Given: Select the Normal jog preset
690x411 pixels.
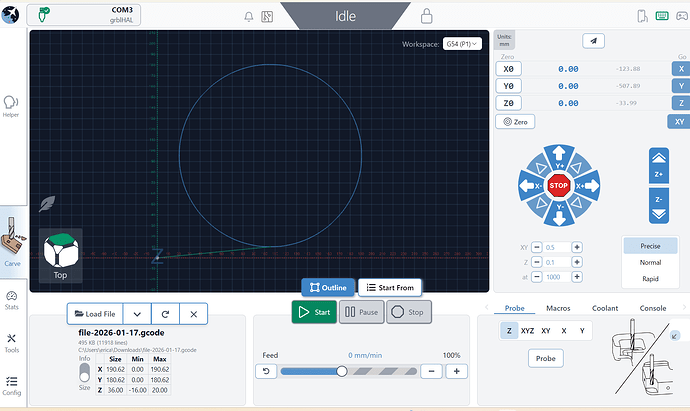Looking at the screenshot, I should [x=649, y=262].
